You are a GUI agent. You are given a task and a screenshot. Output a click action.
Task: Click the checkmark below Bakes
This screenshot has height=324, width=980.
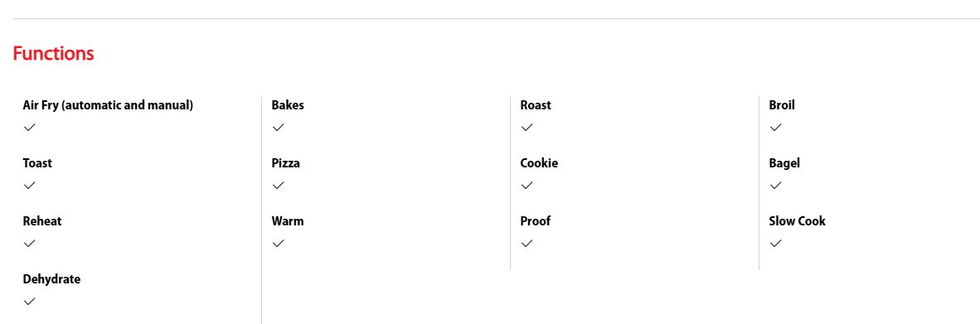click(x=278, y=128)
